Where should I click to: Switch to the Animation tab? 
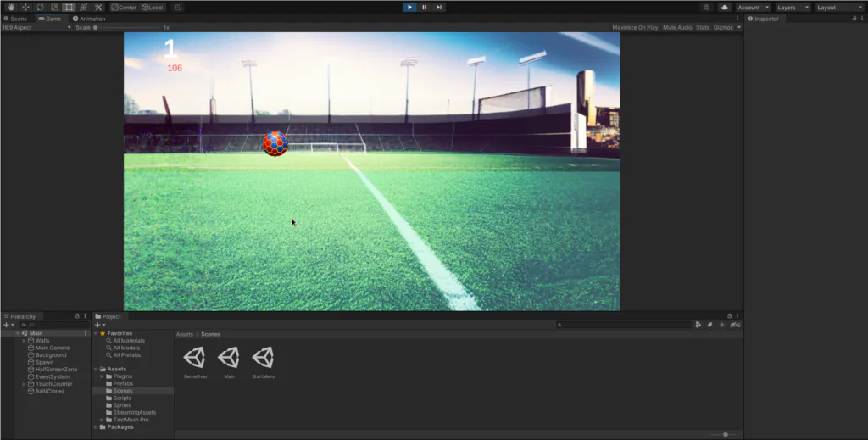click(x=89, y=19)
